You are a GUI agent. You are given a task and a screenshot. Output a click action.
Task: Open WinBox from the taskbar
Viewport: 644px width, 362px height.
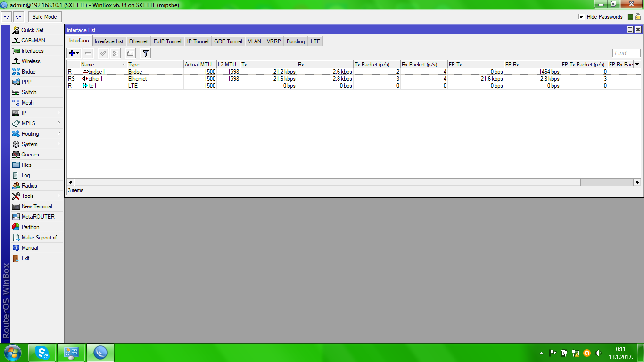(100, 353)
